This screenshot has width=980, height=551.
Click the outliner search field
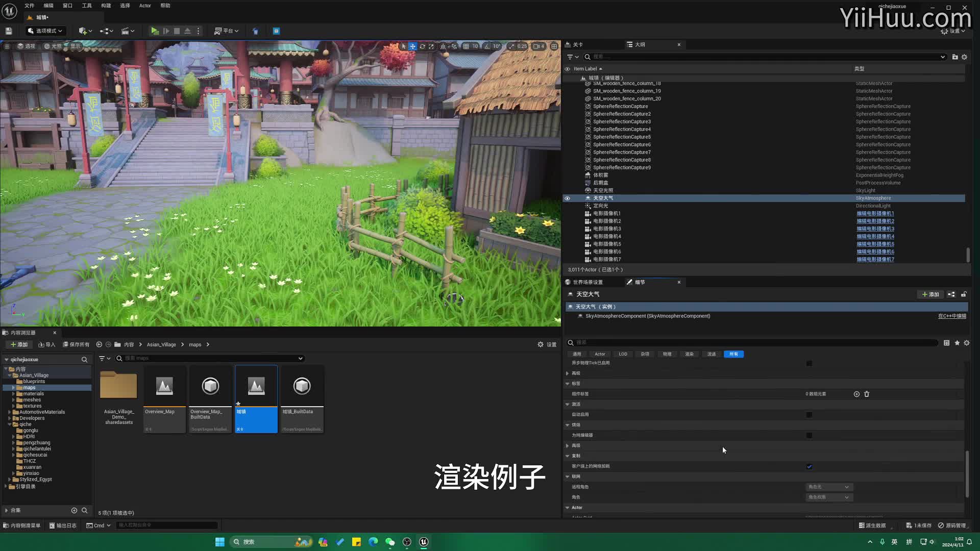coord(766,57)
